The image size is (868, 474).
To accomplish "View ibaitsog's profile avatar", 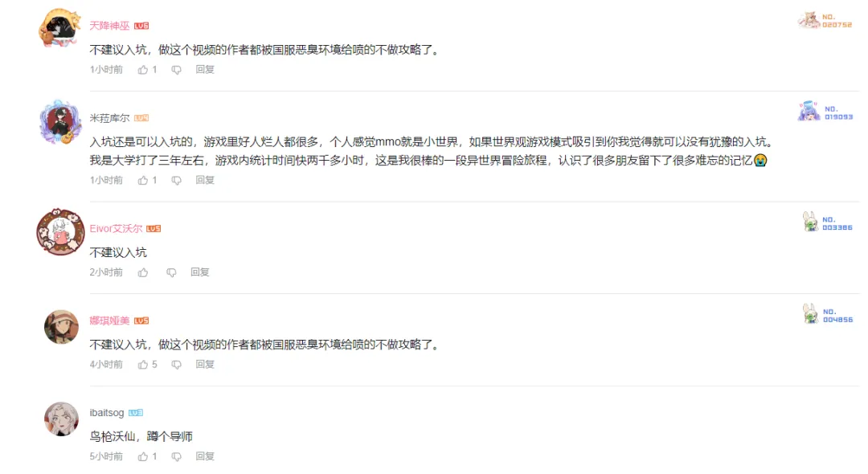I will tap(61, 419).
